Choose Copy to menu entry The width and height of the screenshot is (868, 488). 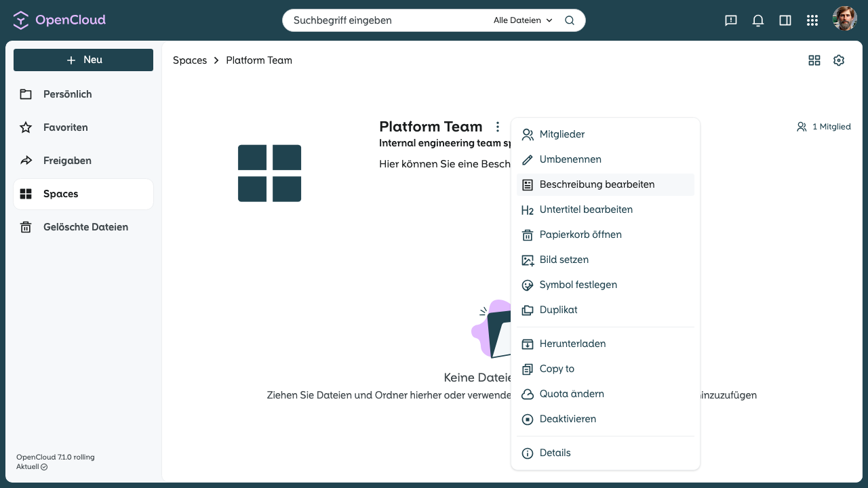click(x=606, y=369)
